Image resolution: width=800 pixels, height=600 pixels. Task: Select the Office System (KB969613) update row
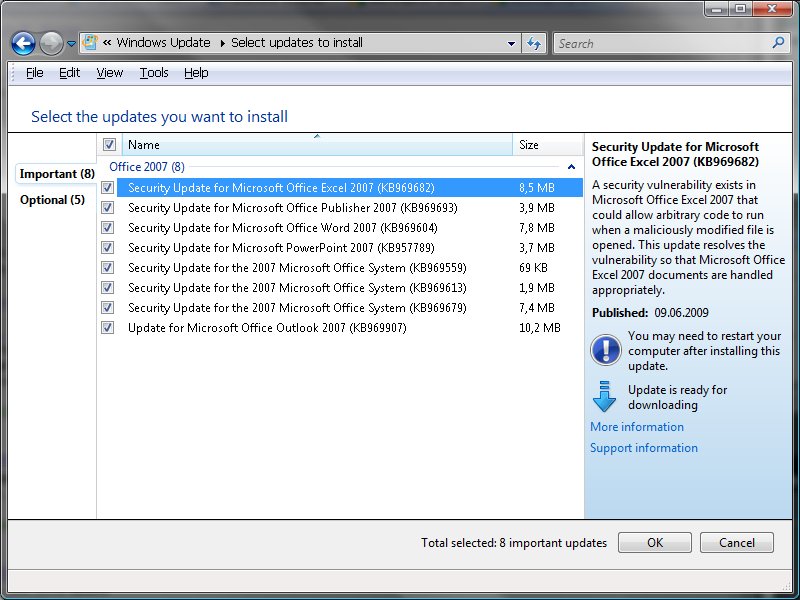pos(349,287)
